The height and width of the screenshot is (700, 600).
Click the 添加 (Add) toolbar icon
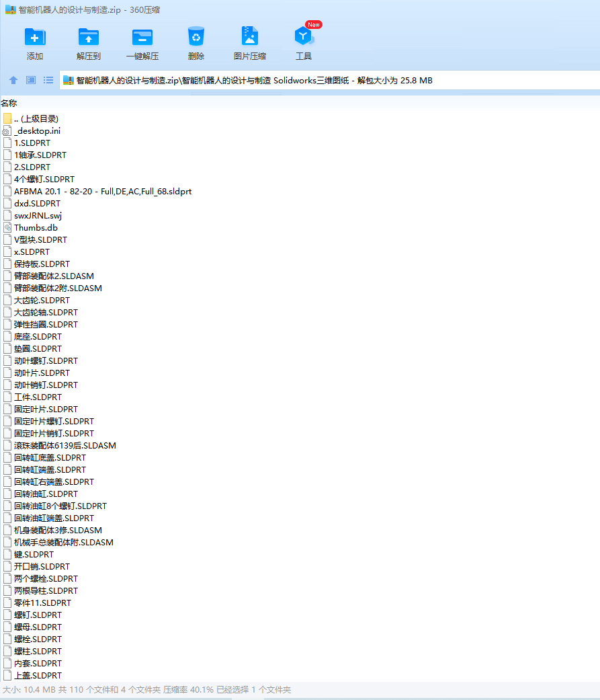pyautogui.click(x=35, y=37)
